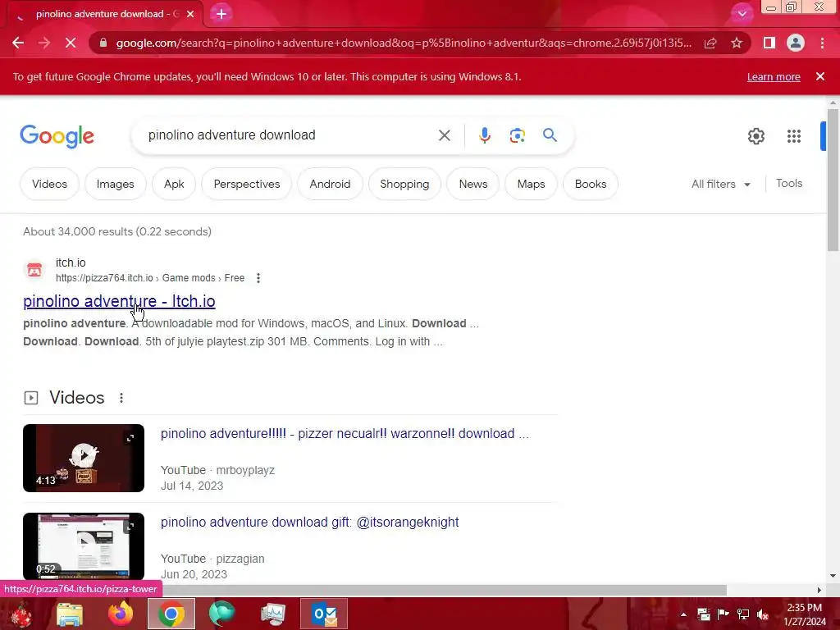Filter results by Videos
840x630 pixels.
click(x=49, y=184)
